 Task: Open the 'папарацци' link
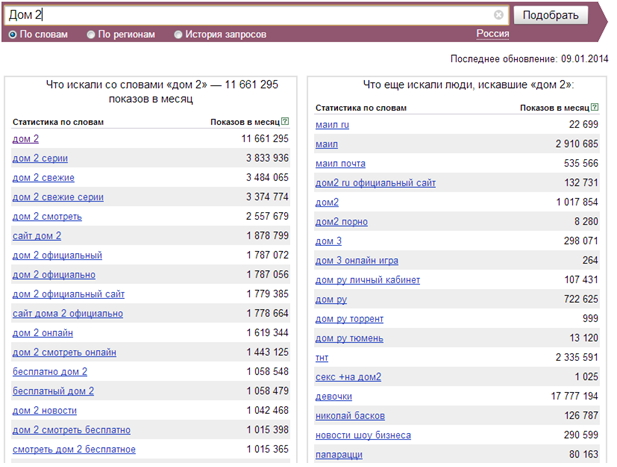click(x=339, y=455)
